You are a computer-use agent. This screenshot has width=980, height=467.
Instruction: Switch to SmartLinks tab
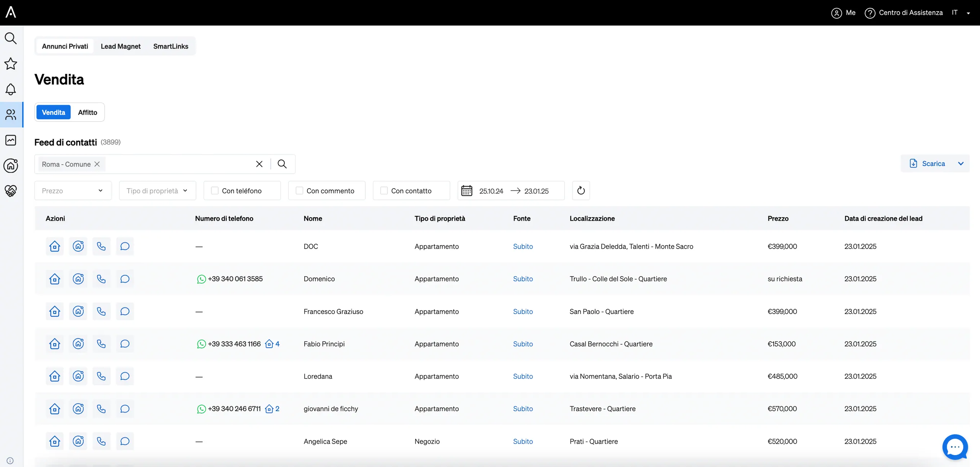(171, 46)
